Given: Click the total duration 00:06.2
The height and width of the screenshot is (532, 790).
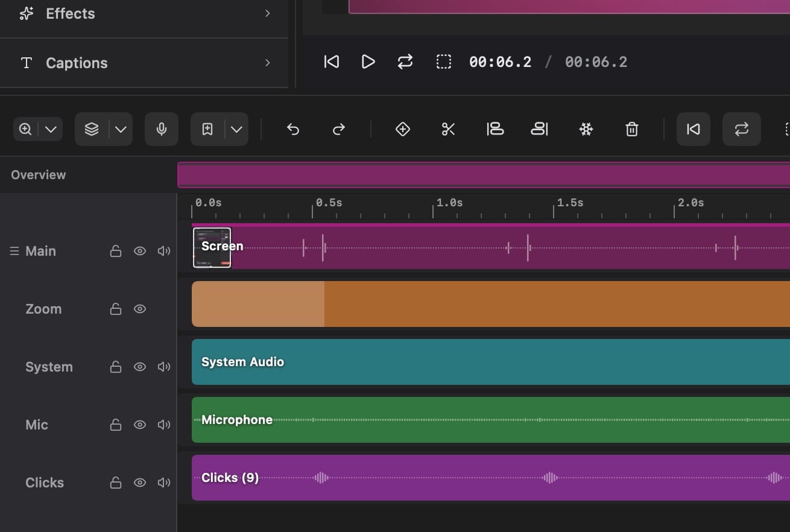Looking at the screenshot, I should (596, 62).
